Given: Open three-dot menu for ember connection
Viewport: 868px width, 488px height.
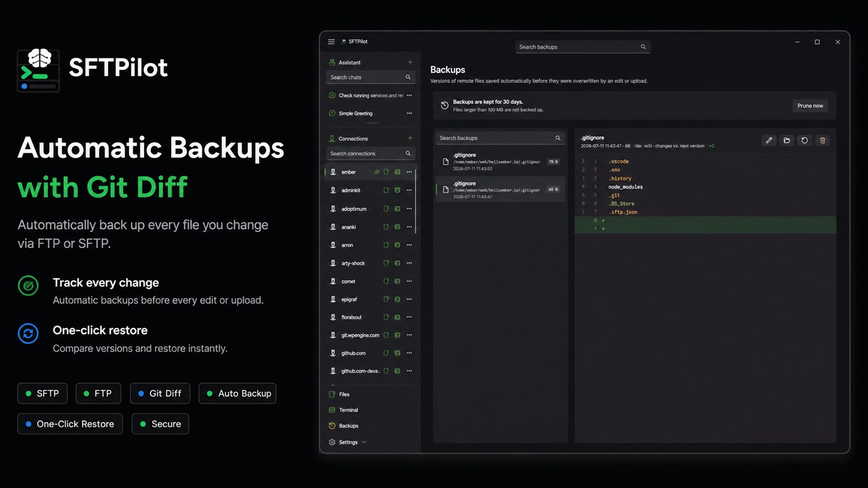Looking at the screenshot, I should pyautogui.click(x=409, y=172).
